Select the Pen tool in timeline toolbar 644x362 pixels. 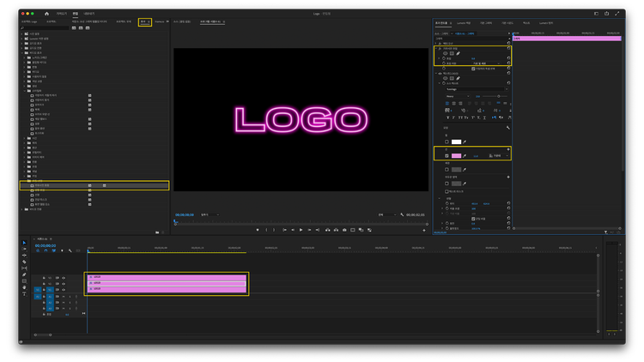point(24,275)
